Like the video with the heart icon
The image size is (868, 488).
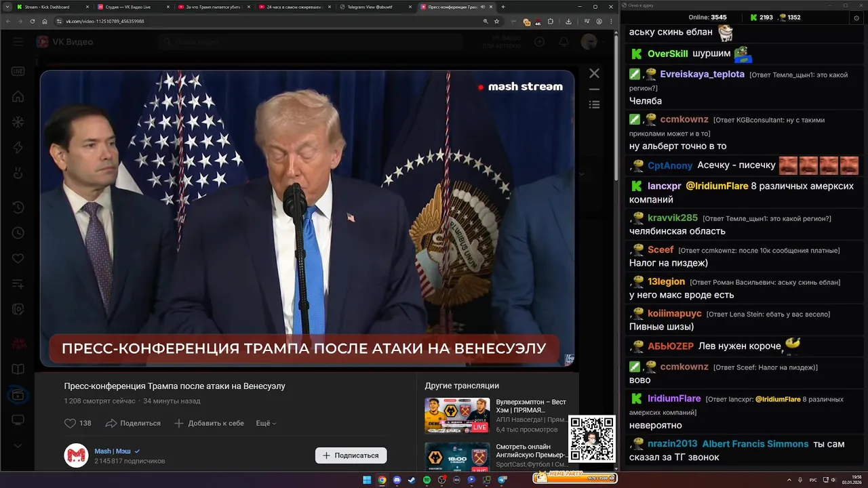coord(70,423)
